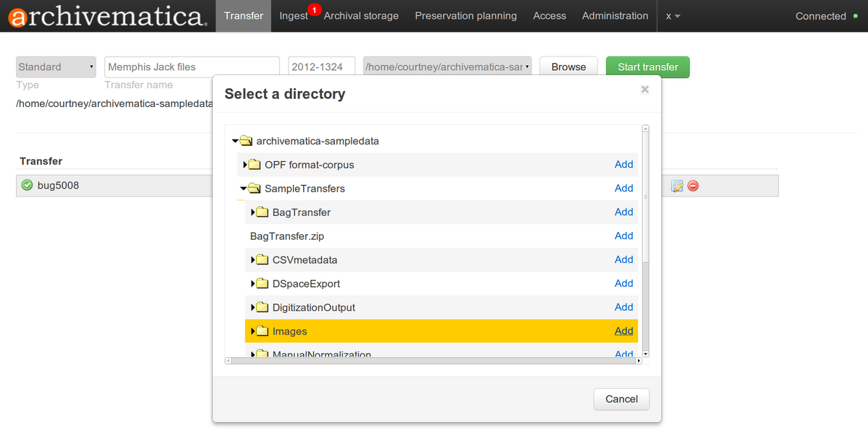This screenshot has width=868, height=430.
Task: Click the SampleTransfers folder icon
Action: click(254, 188)
